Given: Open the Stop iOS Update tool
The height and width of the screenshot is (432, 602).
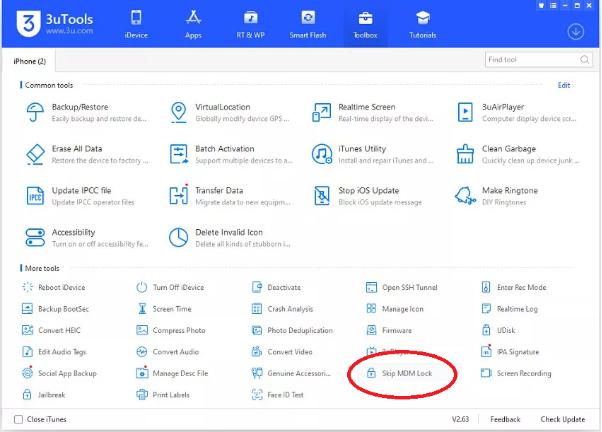Looking at the screenshot, I should pyautogui.click(x=368, y=196).
